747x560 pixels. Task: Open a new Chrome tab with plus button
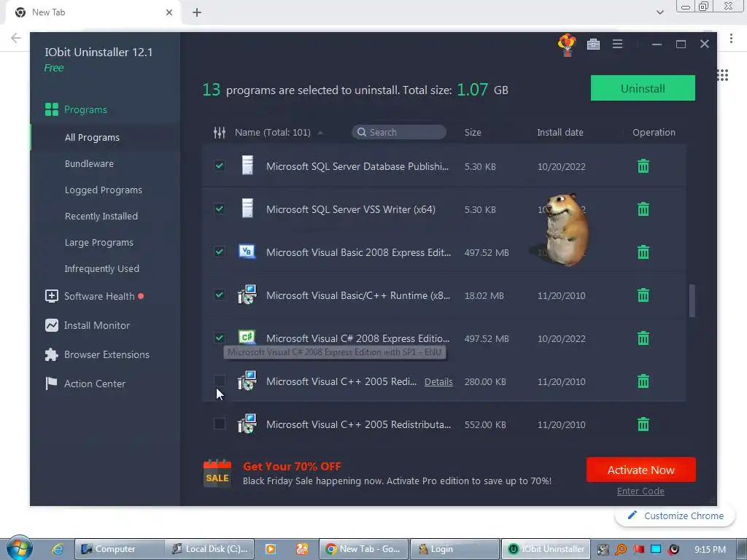point(197,12)
